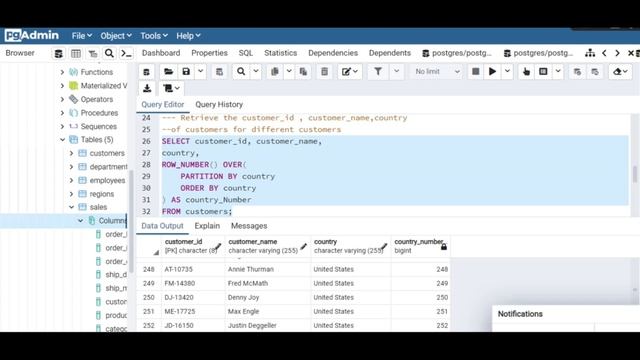Open the Save File options dropdown arrow

click(200, 72)
